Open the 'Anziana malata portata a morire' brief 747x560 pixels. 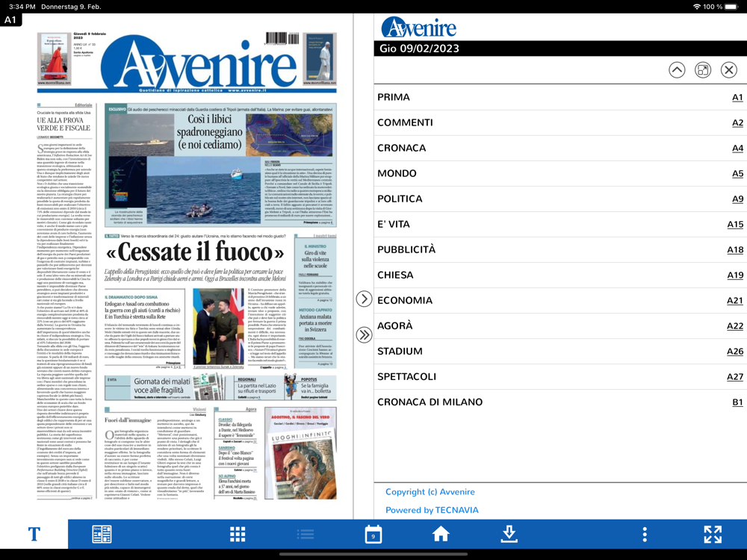(315, 323)
